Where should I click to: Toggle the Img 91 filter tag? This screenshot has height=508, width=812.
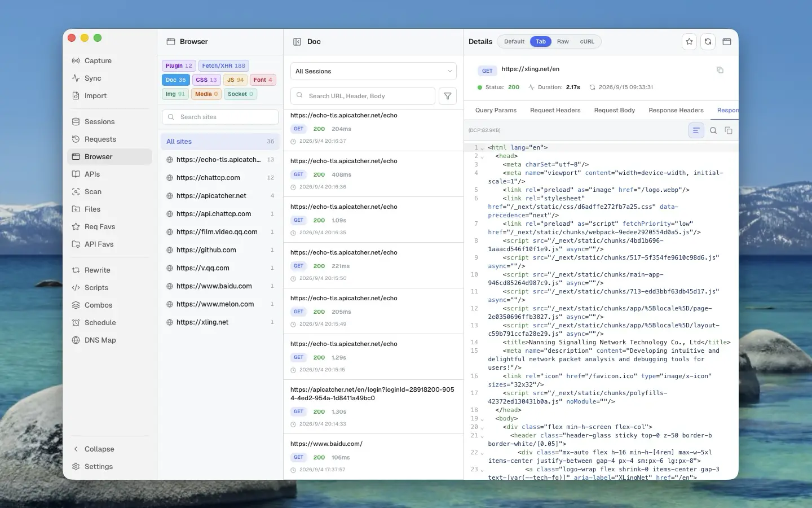(175, 94)
